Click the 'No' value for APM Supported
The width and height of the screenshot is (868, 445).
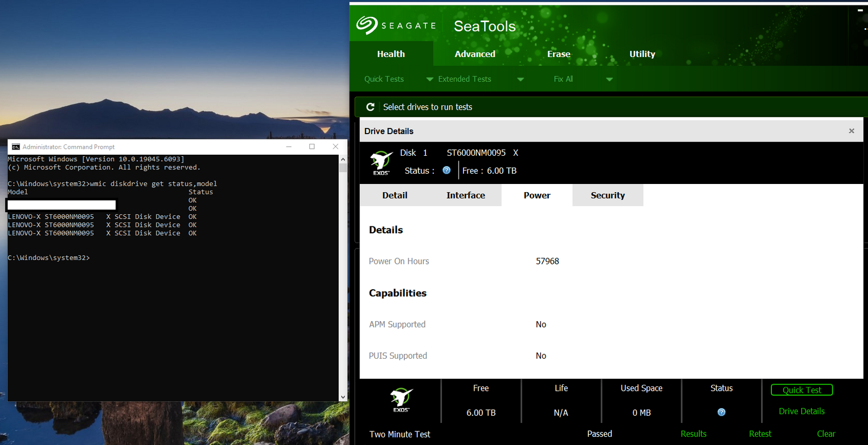(541, 325)
